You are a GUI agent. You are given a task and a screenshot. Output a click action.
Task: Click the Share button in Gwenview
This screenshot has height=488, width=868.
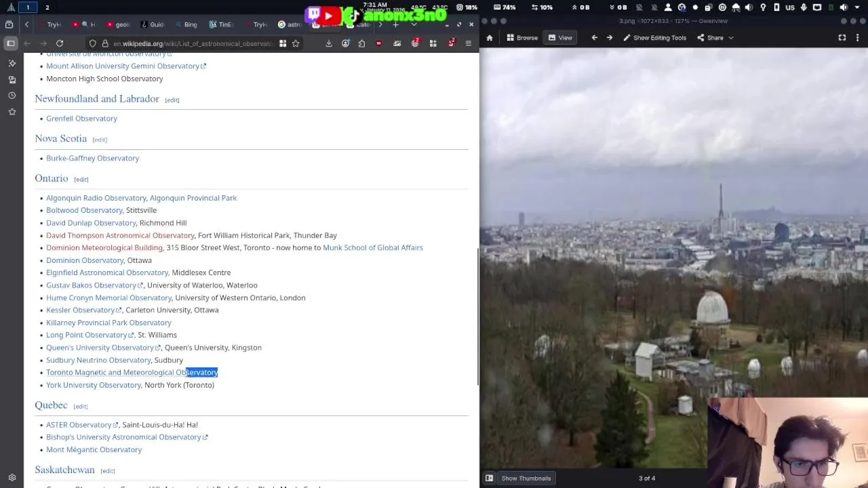point(710,38)
